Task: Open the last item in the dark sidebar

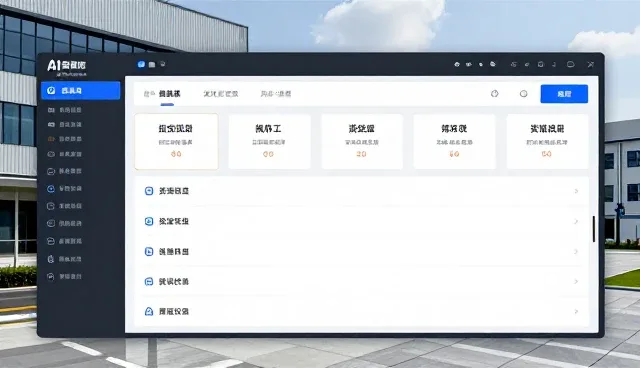Action: pos(65,277)
